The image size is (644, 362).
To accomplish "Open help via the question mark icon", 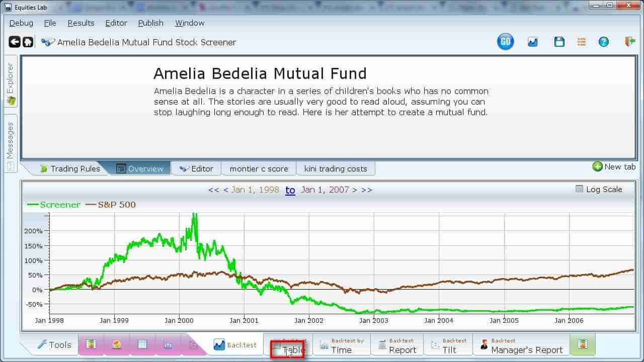I will [603, 42].
